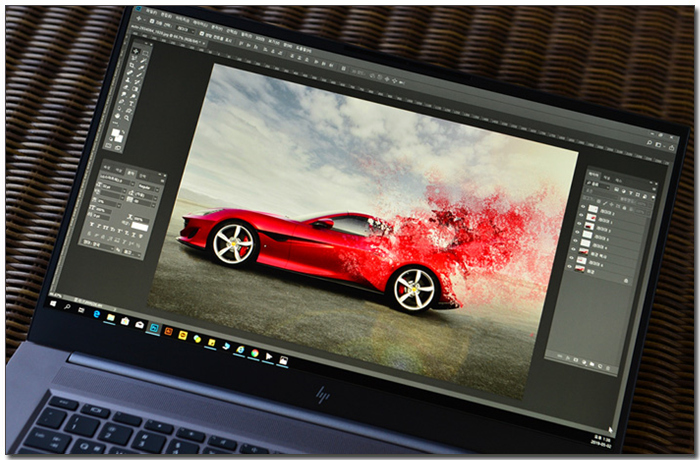This screenshot has width=700, height=460.
Task: Select the Pen tool
Action: [x=121, y=101]
